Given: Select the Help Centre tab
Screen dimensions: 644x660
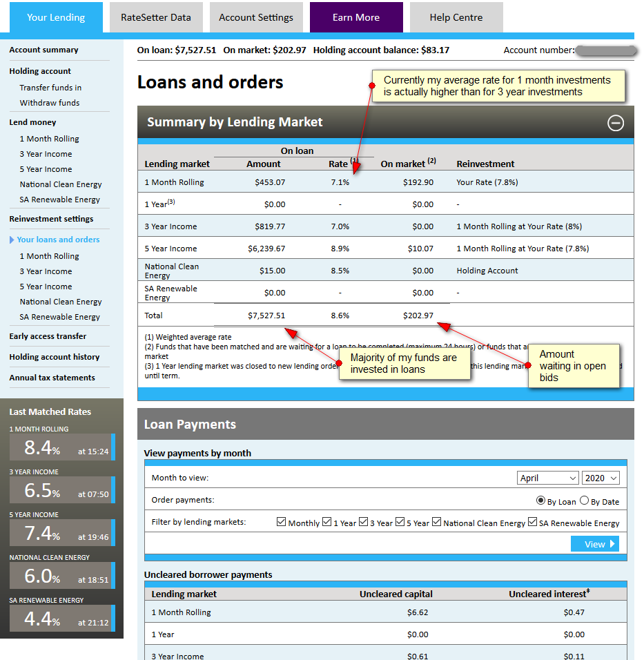Looking at the screenshot, I should coord(456,17).
